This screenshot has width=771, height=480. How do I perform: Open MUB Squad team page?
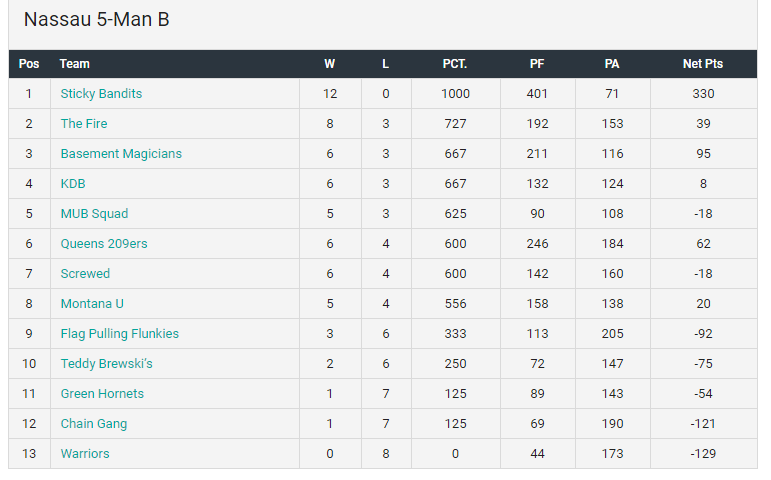point(94,214)
